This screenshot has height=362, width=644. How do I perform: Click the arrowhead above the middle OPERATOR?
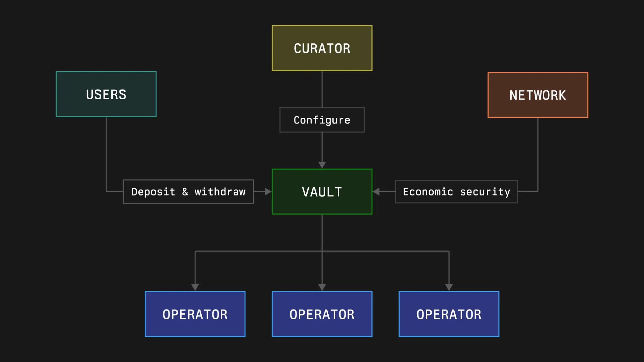pos(322,287)
